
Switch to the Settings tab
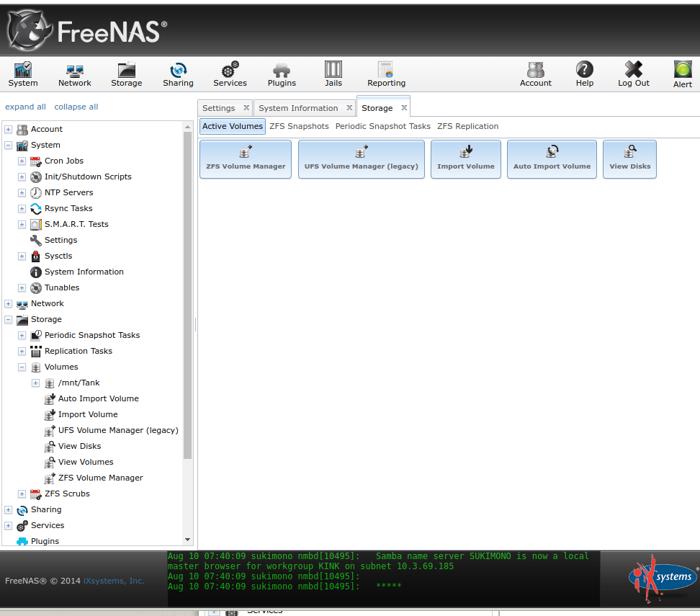click(218, 108)
